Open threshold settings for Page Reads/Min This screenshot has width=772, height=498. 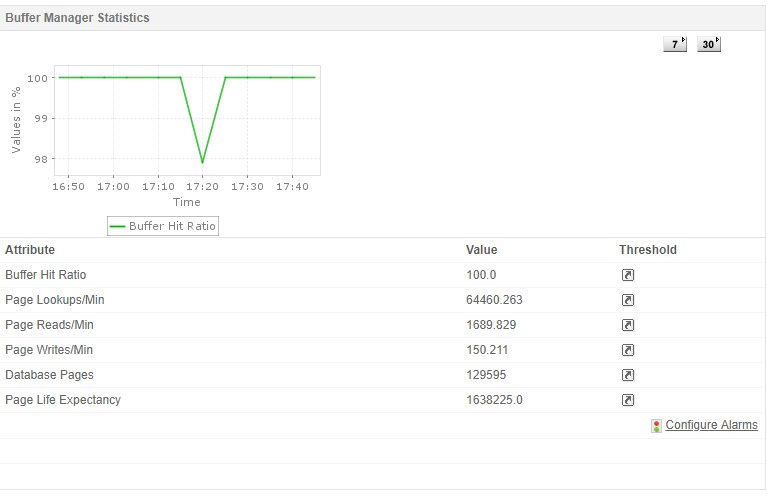[628, 325]
